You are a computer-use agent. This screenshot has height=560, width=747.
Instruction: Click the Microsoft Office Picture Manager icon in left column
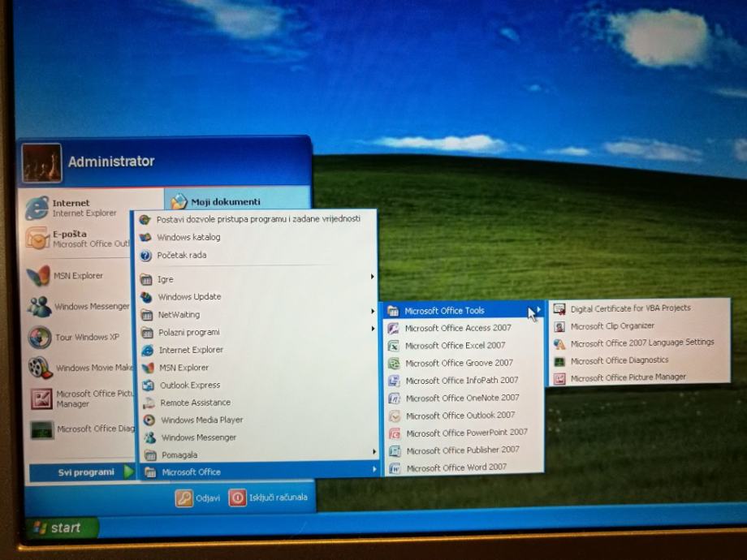click(x=41, y=398)
